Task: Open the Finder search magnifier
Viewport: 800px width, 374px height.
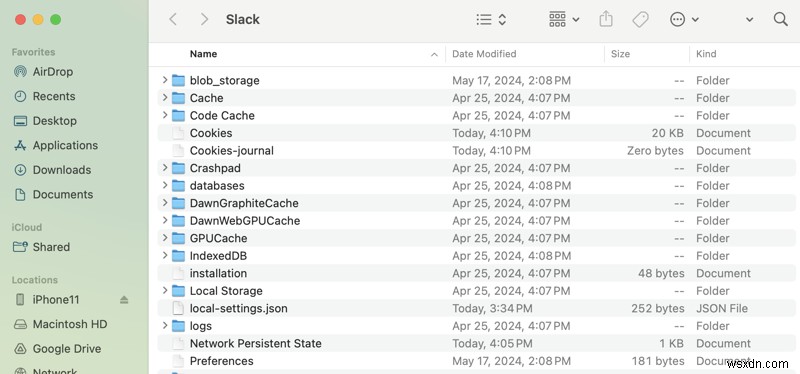Action: pyautogui.click(x=780, y=19)
